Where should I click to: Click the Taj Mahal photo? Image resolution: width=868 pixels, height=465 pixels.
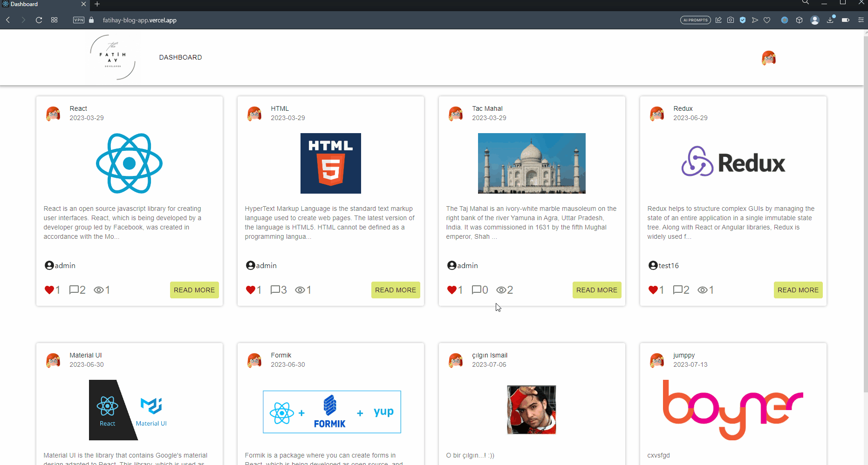tap(532, 163)
